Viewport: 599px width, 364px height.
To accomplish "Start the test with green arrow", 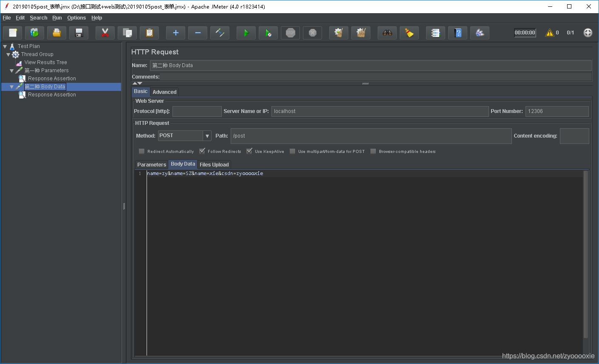I will pos(246,33).
